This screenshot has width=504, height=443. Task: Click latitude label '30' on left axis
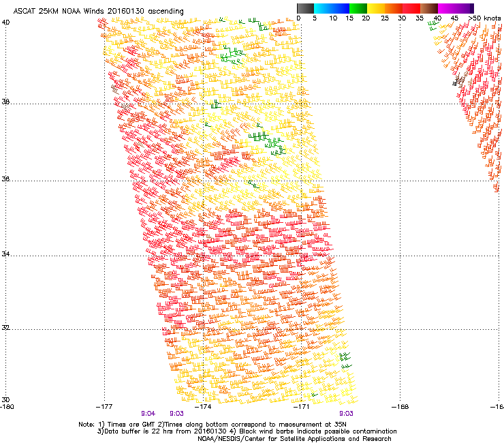[5, 399]
